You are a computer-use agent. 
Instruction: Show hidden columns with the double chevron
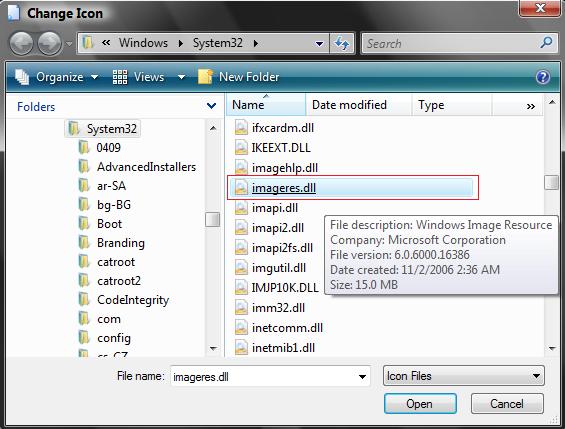point(530,106)
